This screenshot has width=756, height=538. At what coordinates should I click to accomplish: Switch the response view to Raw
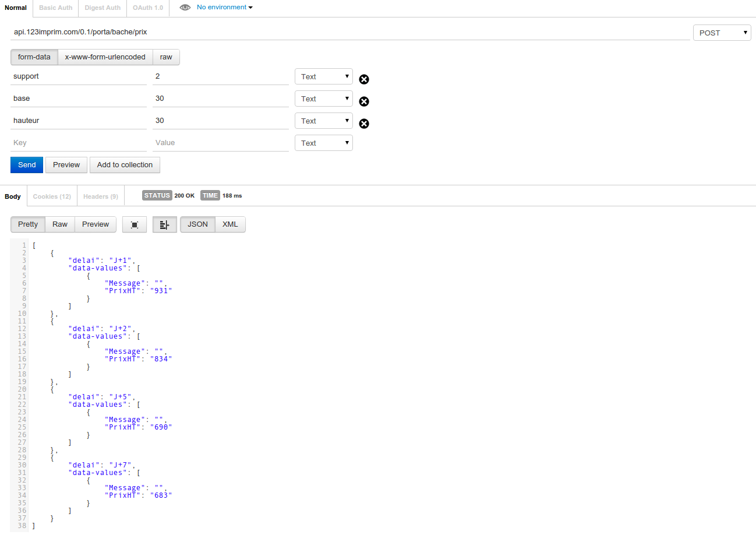pos(60,224)
